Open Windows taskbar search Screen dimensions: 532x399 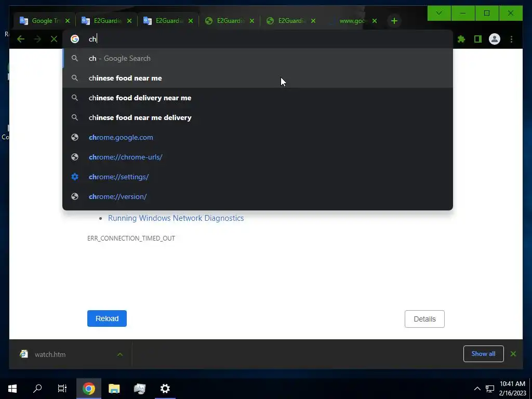[37, 389]
